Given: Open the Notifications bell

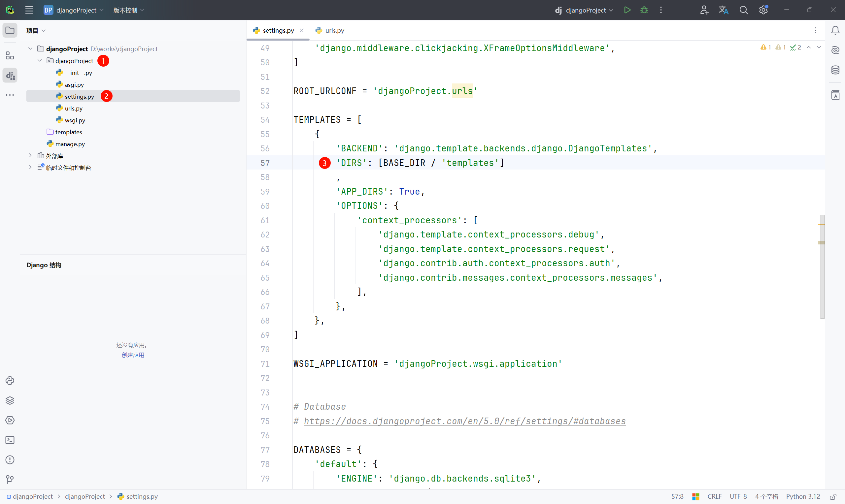Looking at the screenshot, I should [835, 31].
